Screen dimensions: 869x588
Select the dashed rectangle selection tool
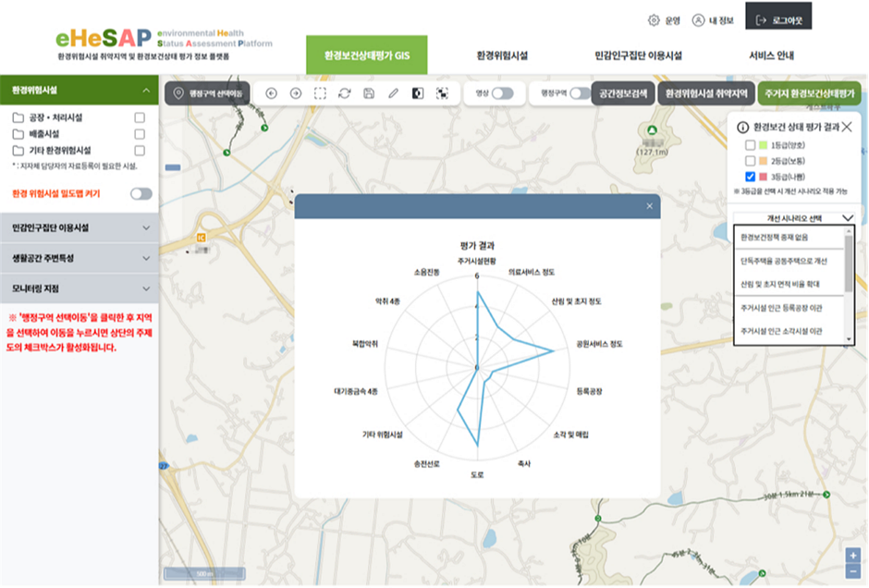tap(320, 93)
